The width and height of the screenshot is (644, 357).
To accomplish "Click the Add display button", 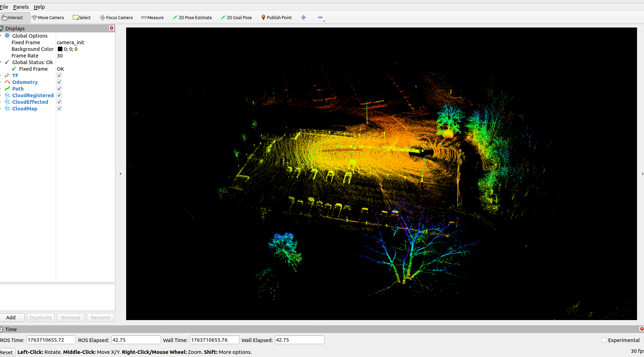I will click(x=11, y=317).
